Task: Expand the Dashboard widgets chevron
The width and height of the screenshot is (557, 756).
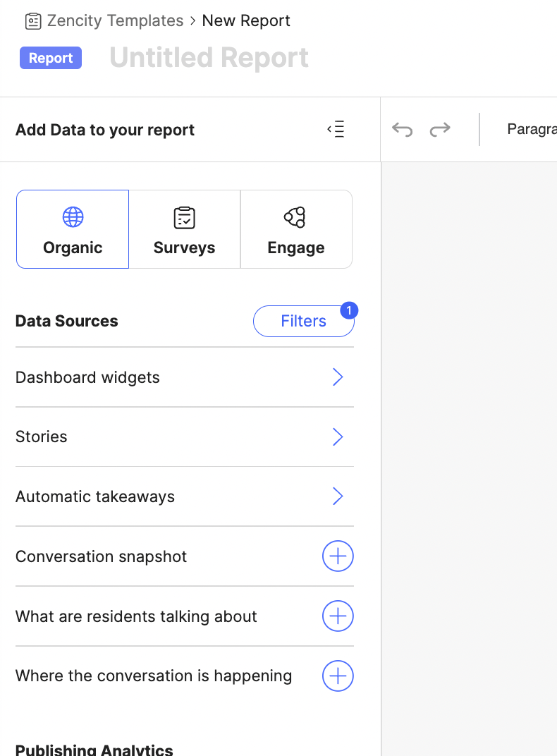Action: (338, 377)
